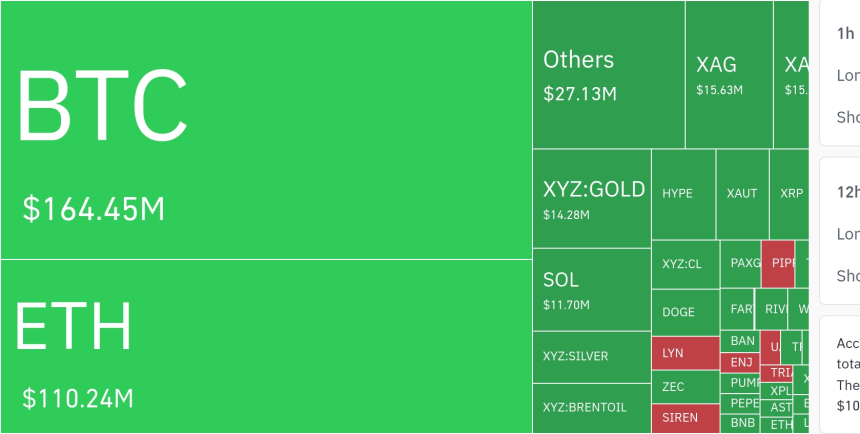Open the PAXG tile
Image resolution: width=860 pixels, height=434 pixels.
tap(741, 264)
